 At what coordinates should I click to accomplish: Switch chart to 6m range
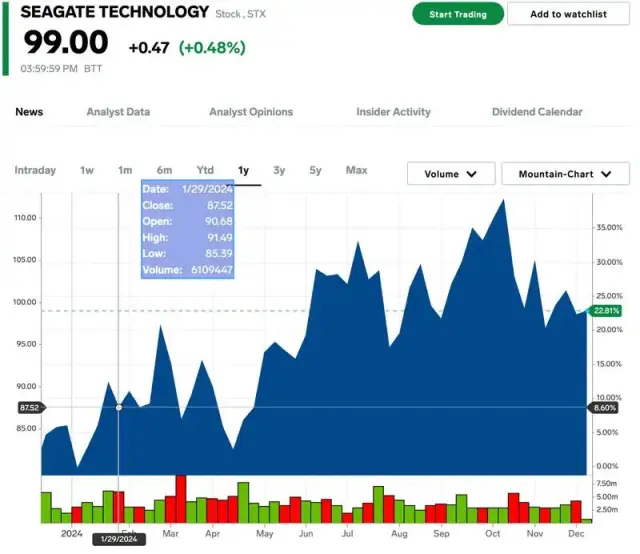click(x=164, y=170)
